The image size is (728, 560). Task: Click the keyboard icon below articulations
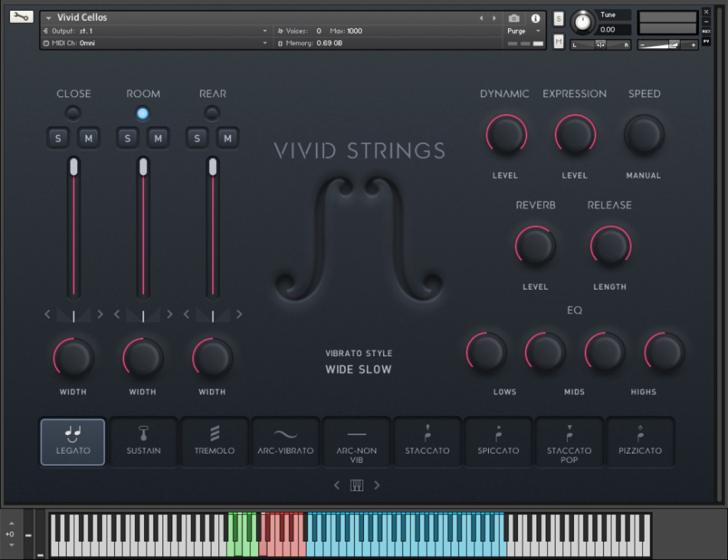pyautogui.click(x=357, y=486)
